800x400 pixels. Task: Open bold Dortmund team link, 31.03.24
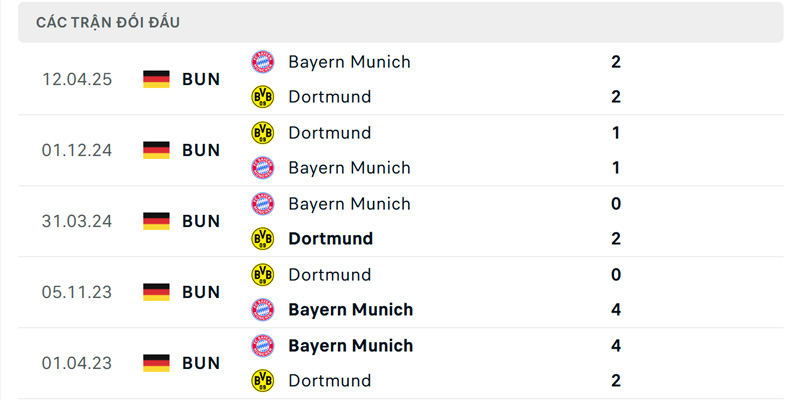330,239
